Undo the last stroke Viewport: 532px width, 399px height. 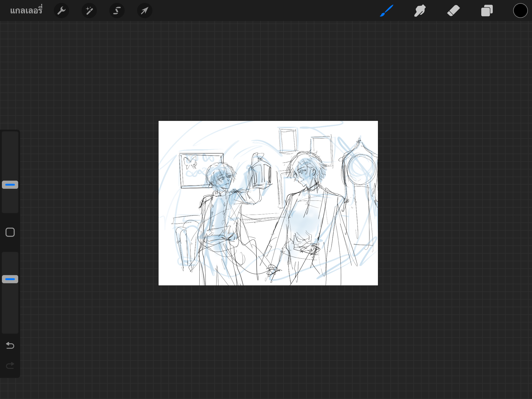coord(10,345)
